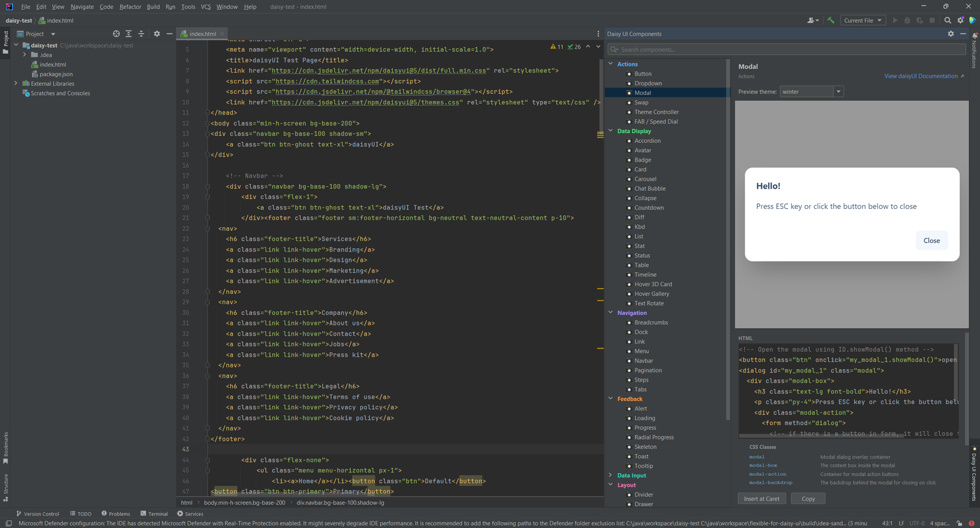Screen dimensions: 980x528
Task: Click the Search Everywhere magnifier icon
Action: point(948,20)
